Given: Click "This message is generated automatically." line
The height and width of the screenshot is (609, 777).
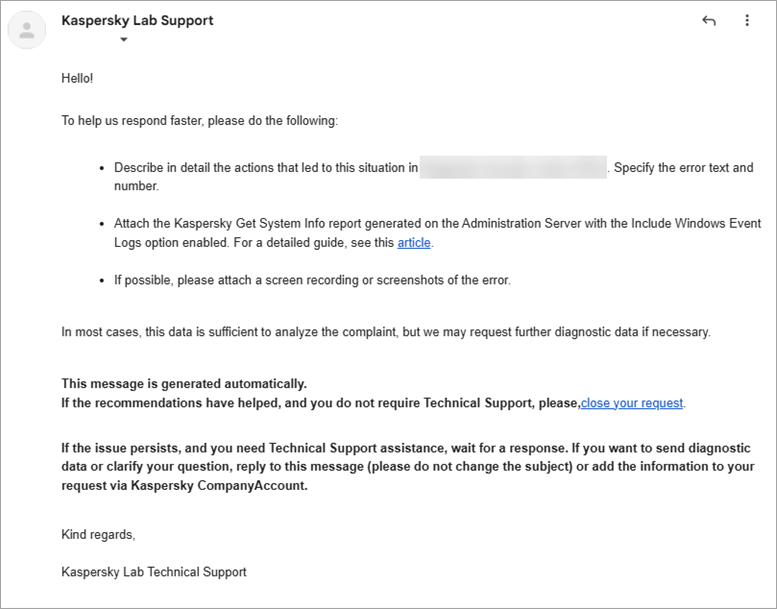Looking at the screenshot, I should tap(184, 384).
